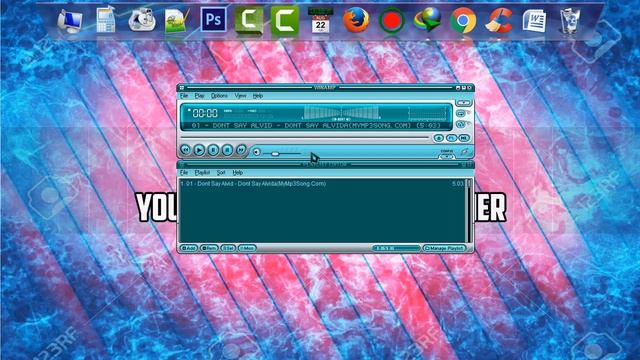This screenshot has width=640, height=360.
Task: Click the Add button in playlist editor
Action: (x=189, y=248)
